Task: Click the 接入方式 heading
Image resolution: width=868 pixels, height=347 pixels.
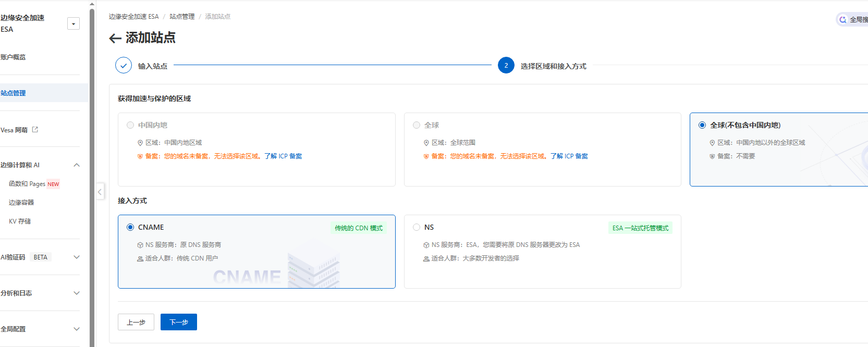Action: 132,201
